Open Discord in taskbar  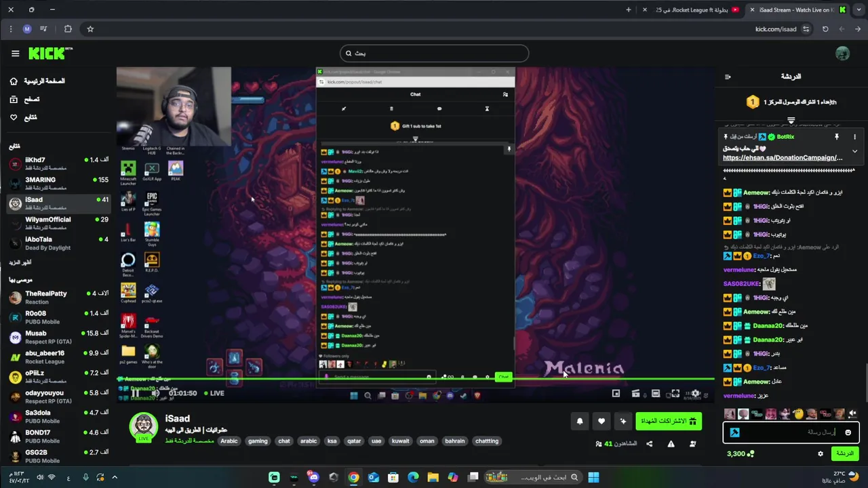(x=313, y=477)
